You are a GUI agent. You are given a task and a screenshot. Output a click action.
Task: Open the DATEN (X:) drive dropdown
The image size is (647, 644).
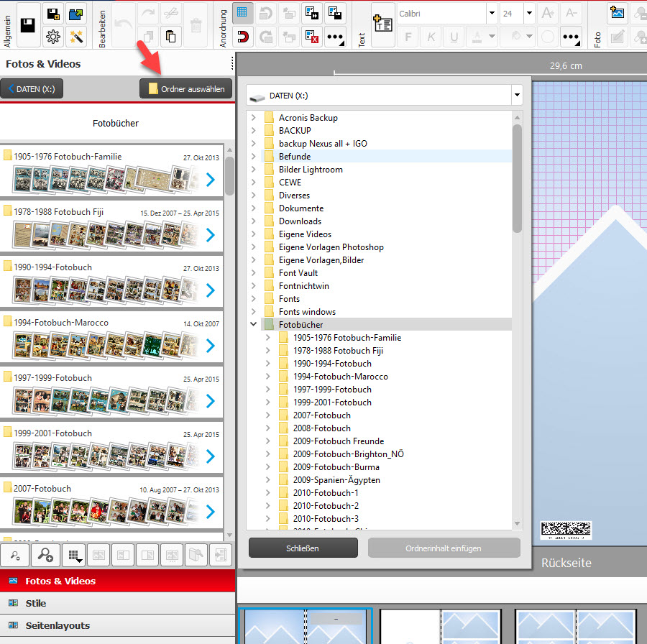pos(516,95)
